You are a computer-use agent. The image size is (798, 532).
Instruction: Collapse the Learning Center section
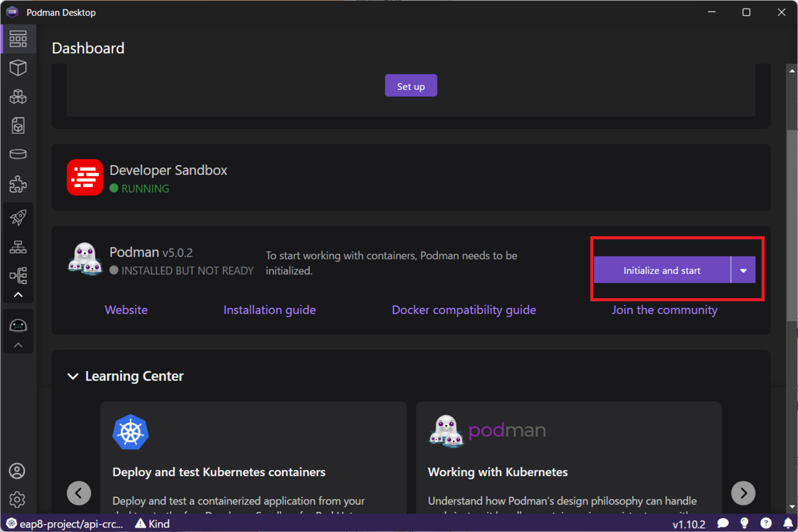coord(72,376)
